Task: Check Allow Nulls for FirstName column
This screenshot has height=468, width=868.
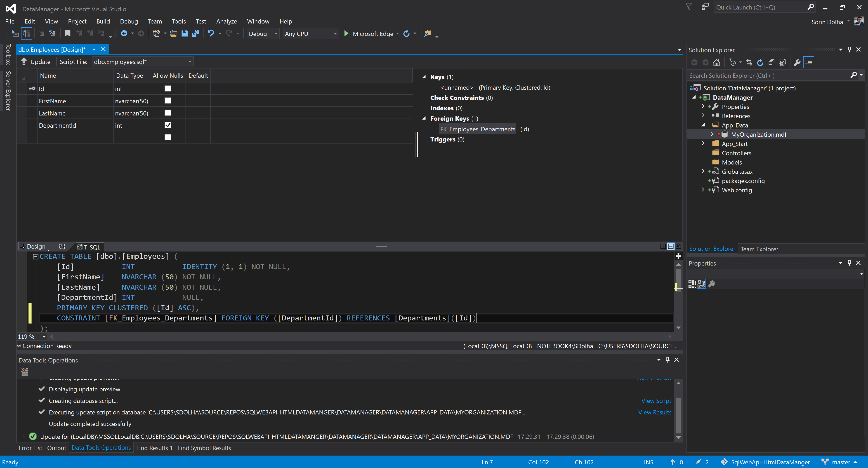Action: (x=168, y=101)
